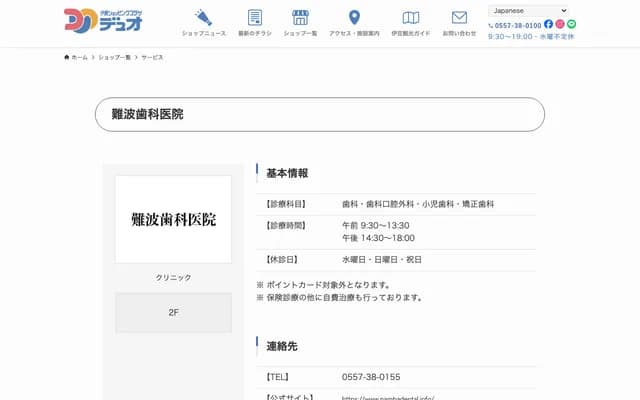Viewport: 640px width, 400px height.
Task: Click the 難波歯科医院 page title
Action: point(147,114)
